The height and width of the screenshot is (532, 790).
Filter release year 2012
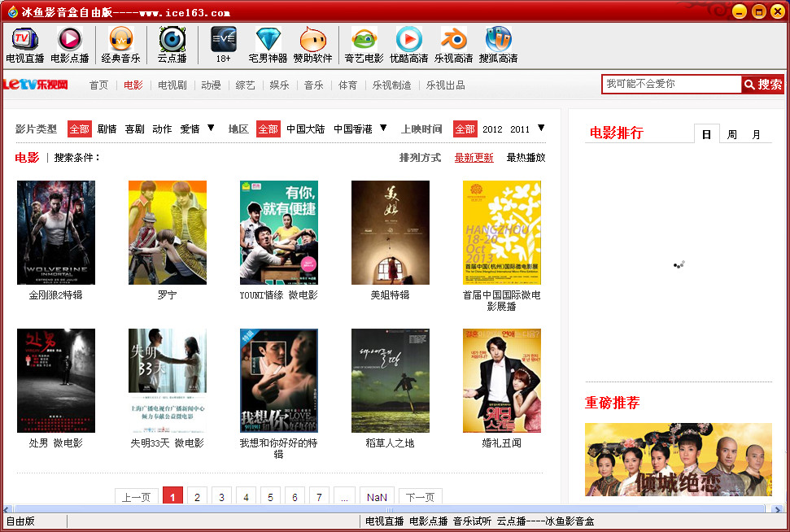pyautogui.click(x=492, y=129)
